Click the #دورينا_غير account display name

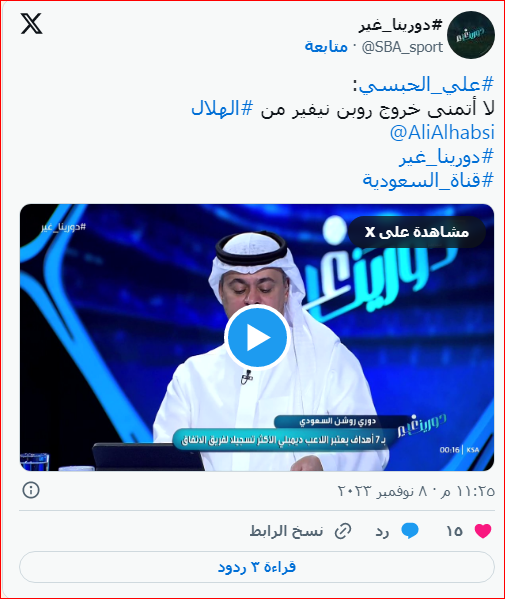[x=400, y=26]
